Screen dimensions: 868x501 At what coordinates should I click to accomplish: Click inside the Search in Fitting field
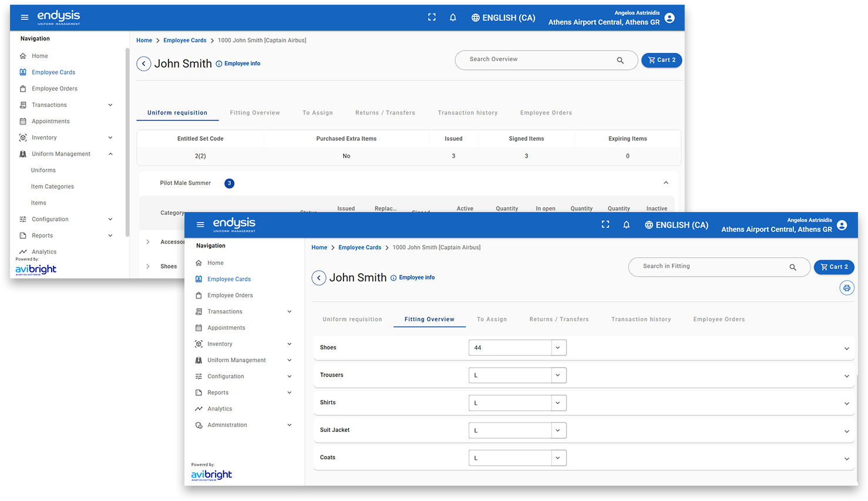[x=711, y=267]
